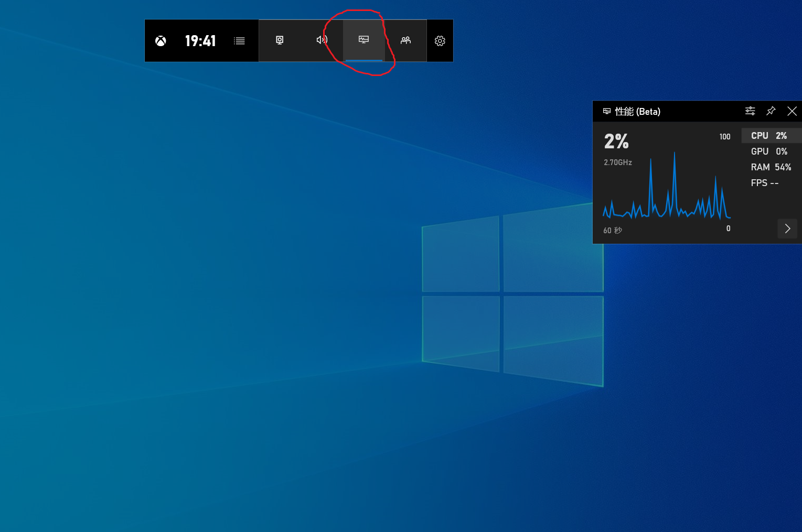This screenshot has width=802, height=532.
Task: Close the Performance (Beta) panel
Action: pyautogui.click(x=792, y=111)
